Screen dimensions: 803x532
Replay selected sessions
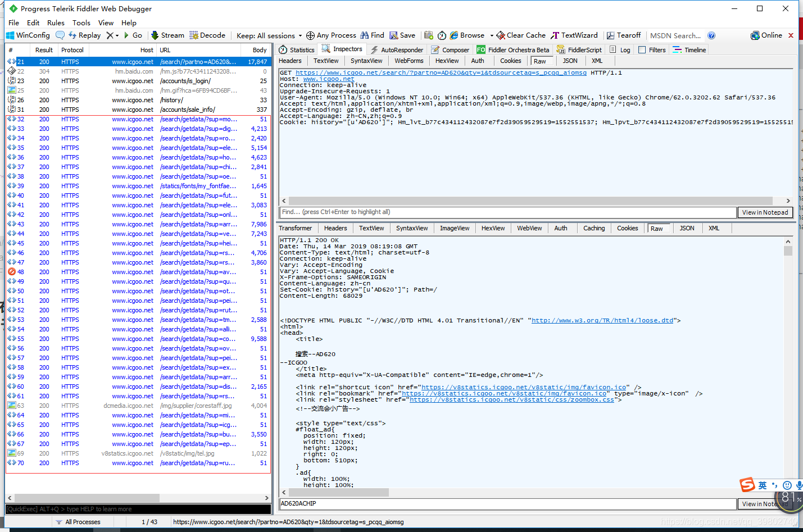coord(84,35)
